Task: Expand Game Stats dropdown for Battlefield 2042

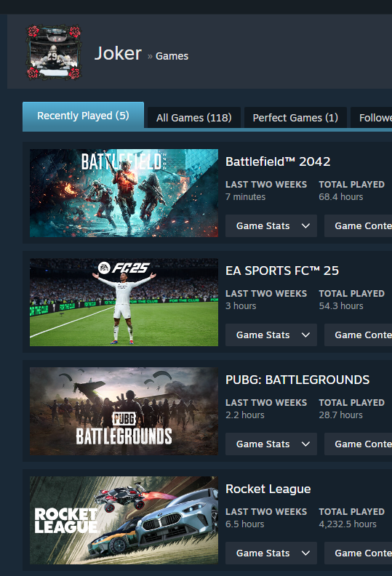Action: coord(271,225)
